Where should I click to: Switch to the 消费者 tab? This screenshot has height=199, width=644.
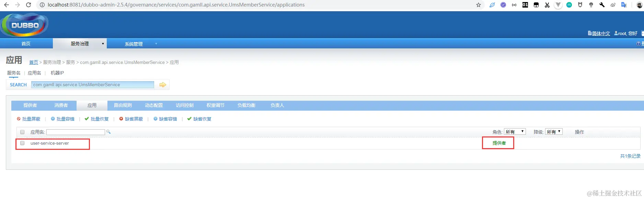[x=61, y=105]
